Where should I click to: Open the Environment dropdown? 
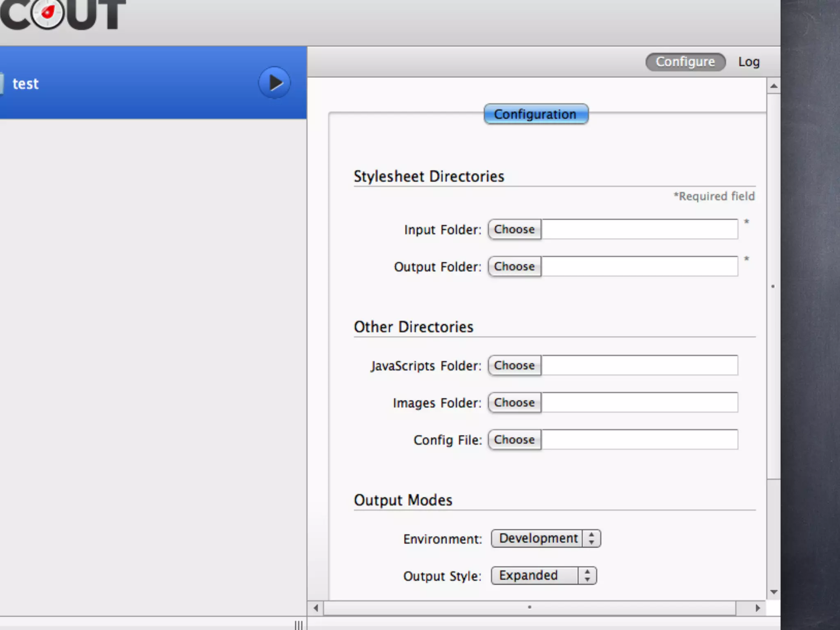click(546, 539)
